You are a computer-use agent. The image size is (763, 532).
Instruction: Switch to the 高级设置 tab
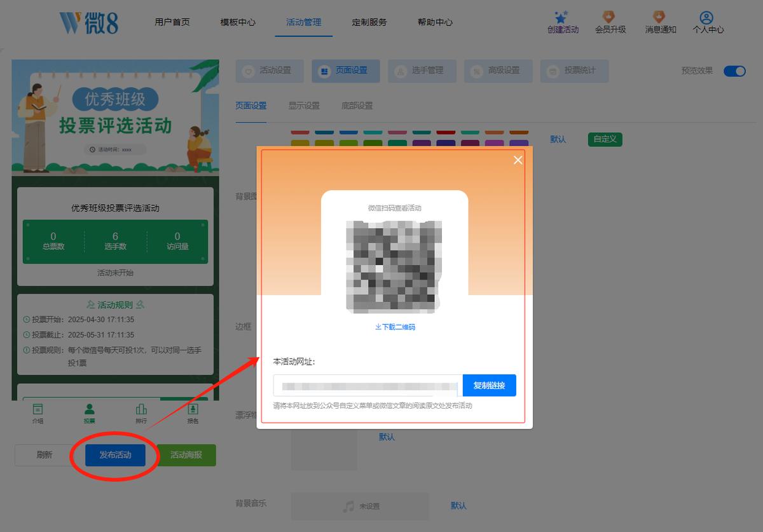[x=498, y=71]
